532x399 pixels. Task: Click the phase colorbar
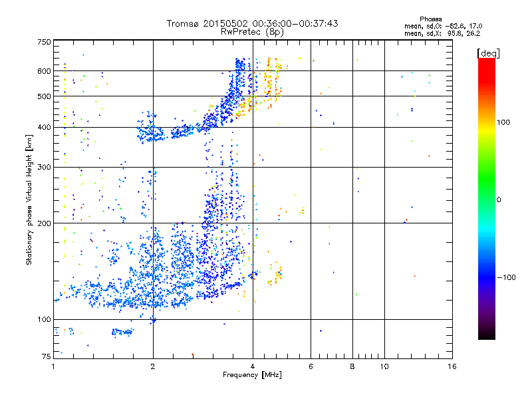click(487, 198)
